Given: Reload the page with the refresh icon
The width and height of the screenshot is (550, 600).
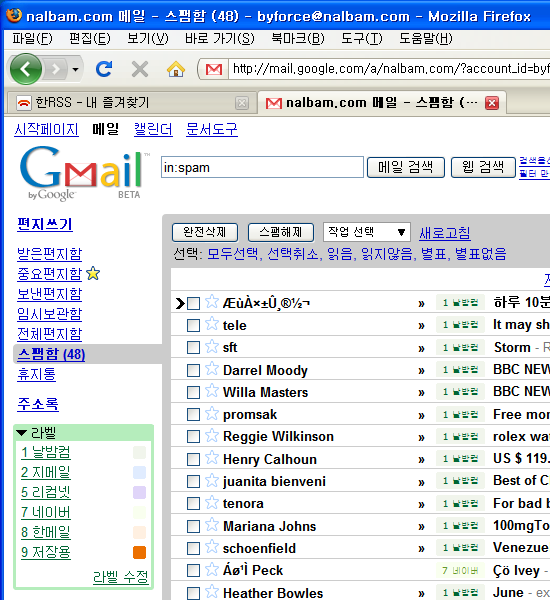Looking at the screenshot, I should [104, 69].
